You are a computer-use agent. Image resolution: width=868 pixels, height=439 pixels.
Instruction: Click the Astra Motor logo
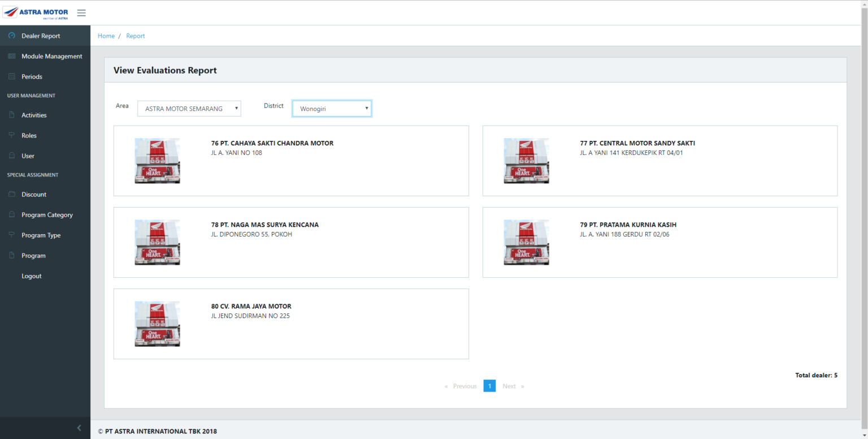click(x=36, y=13)
